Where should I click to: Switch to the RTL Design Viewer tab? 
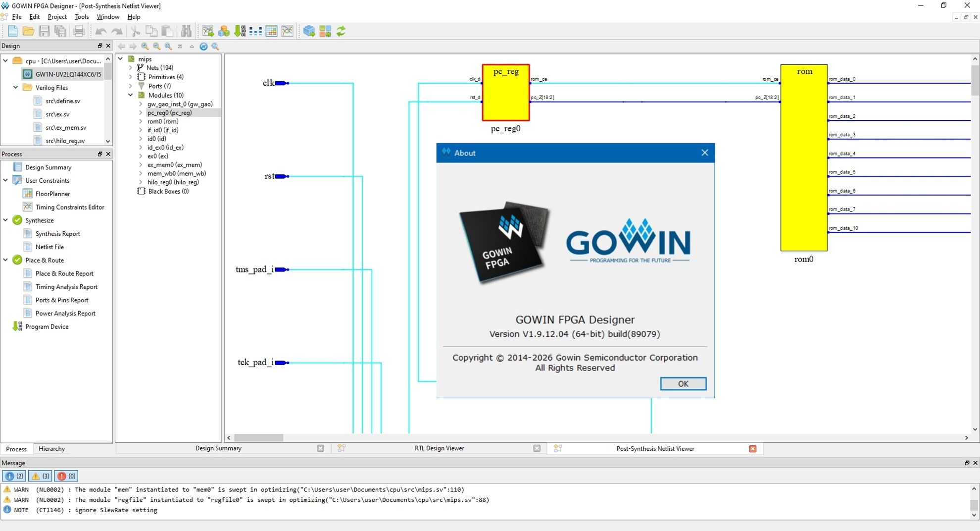[439, 448]
